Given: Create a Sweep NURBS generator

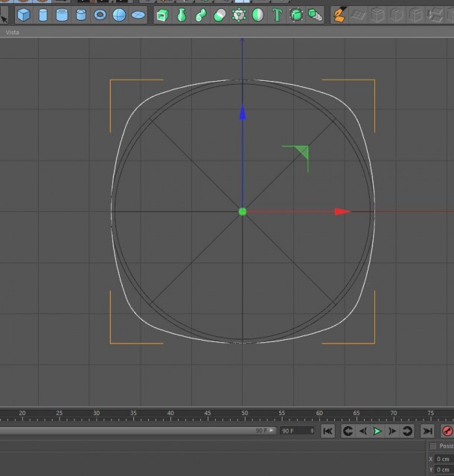Looking at the screenshot, I should [x=200, y=15].
